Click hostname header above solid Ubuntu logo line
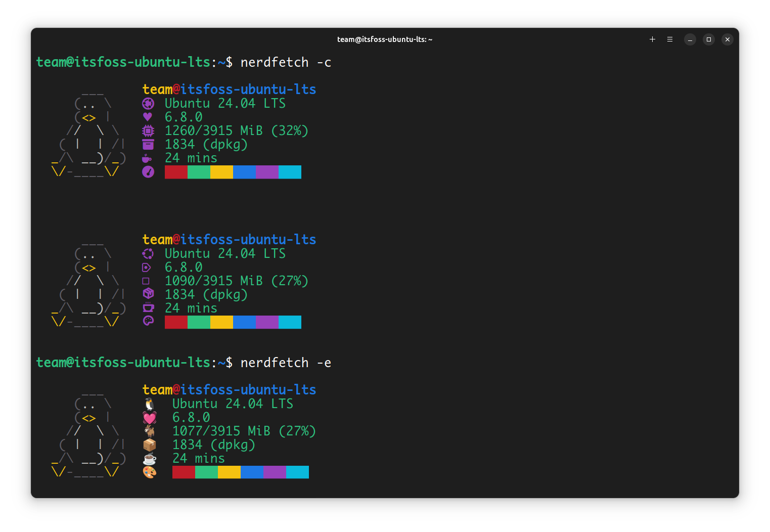This screenshot has width=770, height=532. click(x=229, y=90)
